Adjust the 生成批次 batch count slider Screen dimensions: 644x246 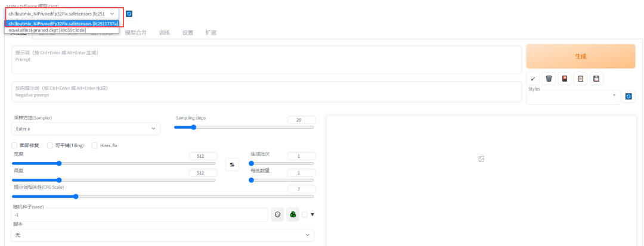[281, 163]
